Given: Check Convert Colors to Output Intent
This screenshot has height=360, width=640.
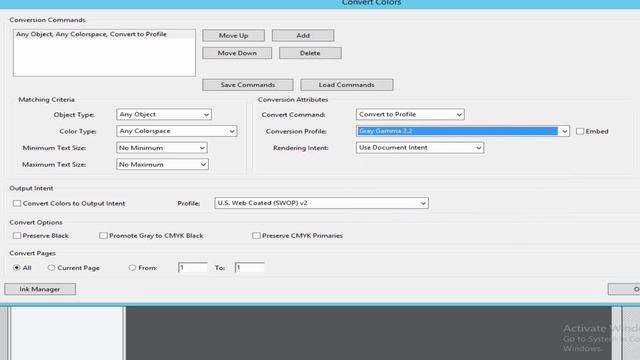Looking at the screenshot, I should point(17,203).
